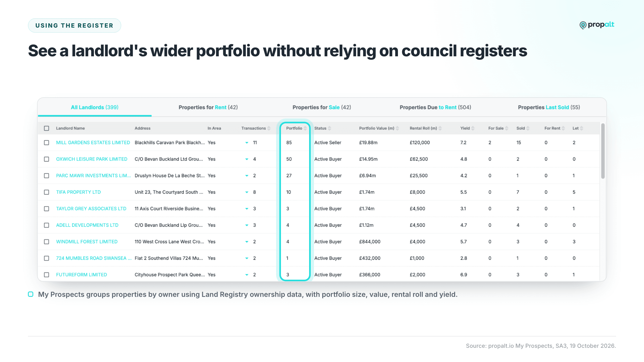Viewport: 644px width, 362px height.
Task: Open OXWICH LEISURE PARK LIMITED link
Action: click(92, 159)
